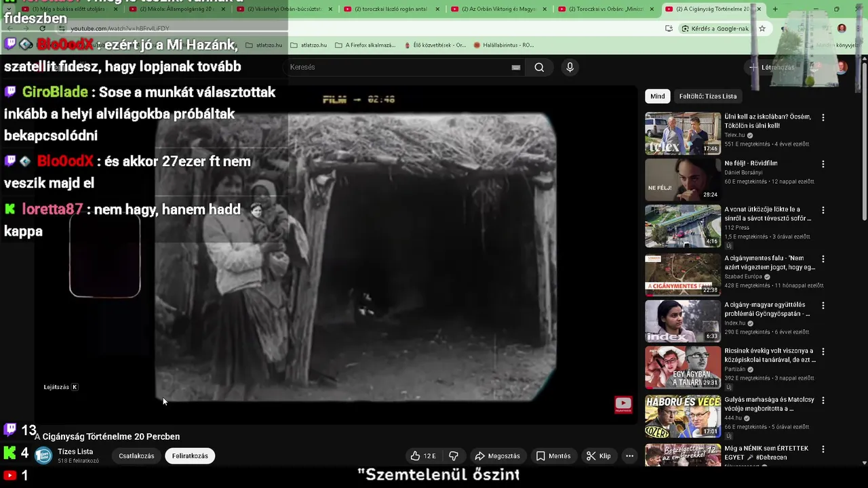The width and height of the screenshot is (868, 488).
Task: Open options for 'Ricsinek évekig volt viszonya' video
Action: (823, 352)
